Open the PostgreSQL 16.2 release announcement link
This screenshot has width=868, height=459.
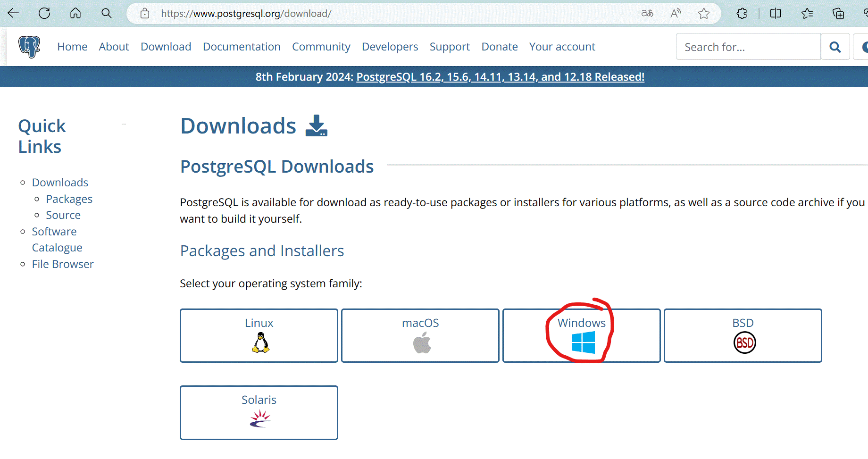pos(500,77)
